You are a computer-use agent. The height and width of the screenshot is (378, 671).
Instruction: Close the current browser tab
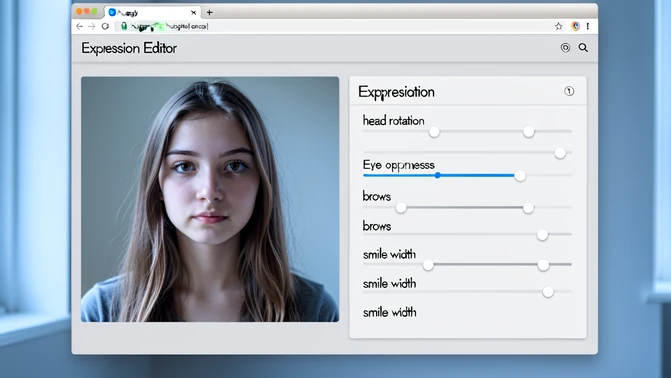point(193,12)
